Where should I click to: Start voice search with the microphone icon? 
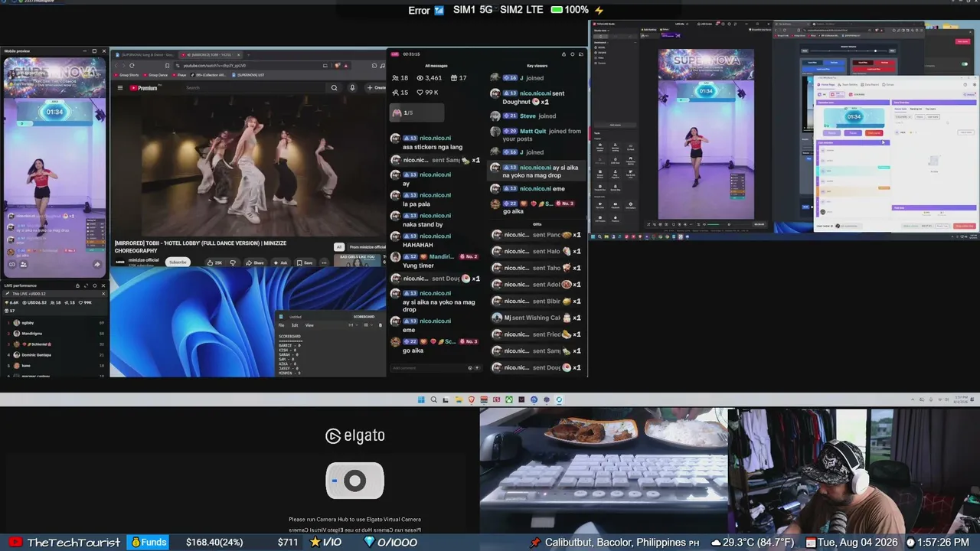click(x=352, y=88)
